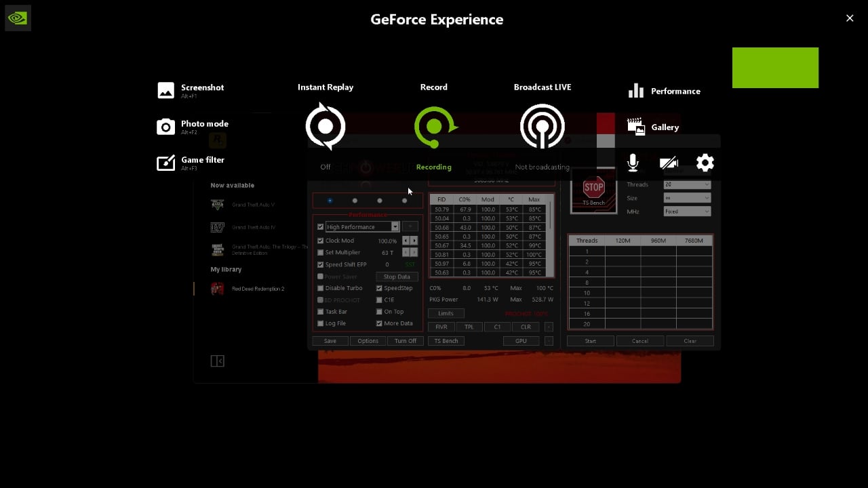Click Clear in TS Bench window
The height and width of the screenshot is (488, 868).
click(690, 341)
